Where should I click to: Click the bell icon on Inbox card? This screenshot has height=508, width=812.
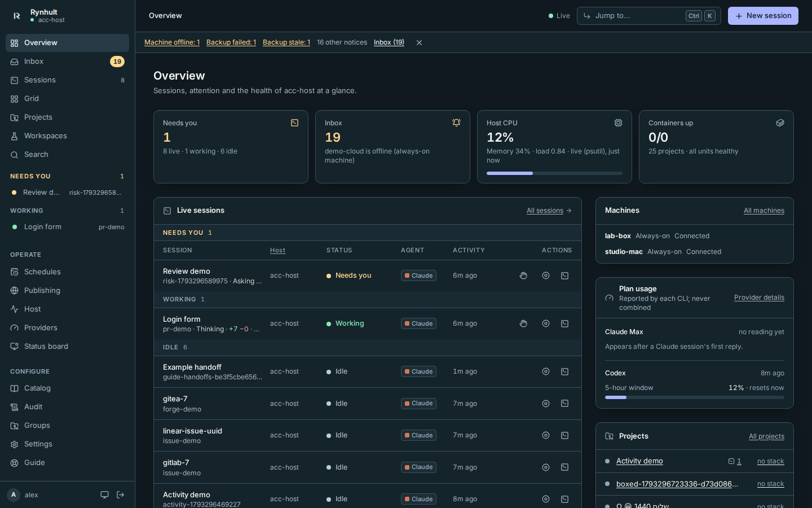(x=456, y=122)
